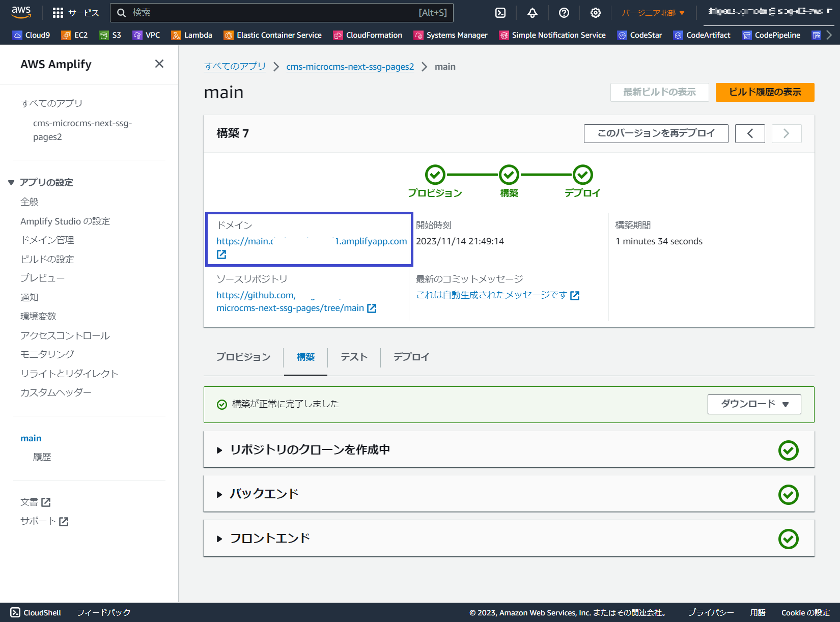The width and height of the screenshot is (840, 622).
Task: Open the サポート link in sidebar
Action: [44, 521]
